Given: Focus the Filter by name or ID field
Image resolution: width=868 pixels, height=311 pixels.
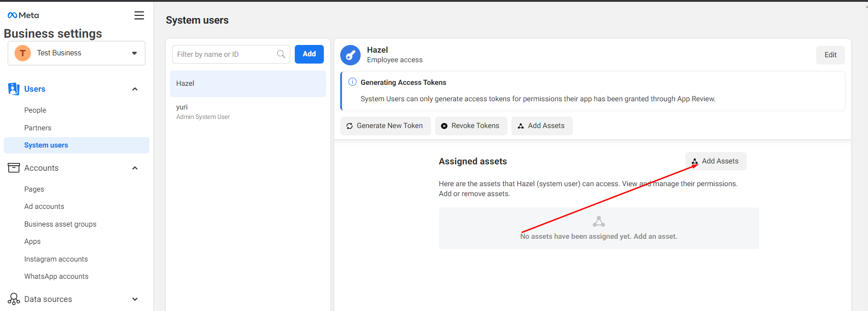Looking at the screenshot, I should (x=225, y=54).
